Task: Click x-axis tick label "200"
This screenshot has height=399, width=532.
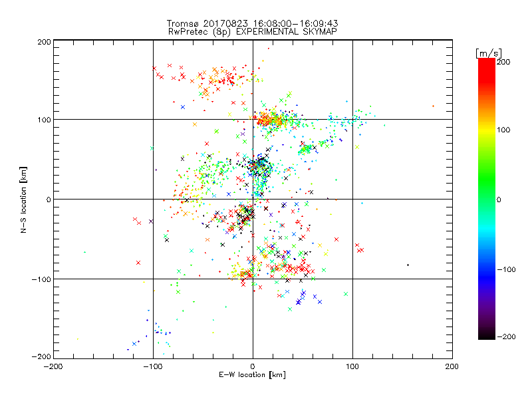Action: tap(452, 367)
